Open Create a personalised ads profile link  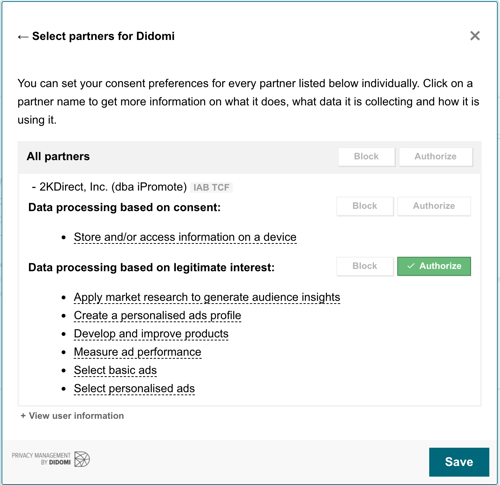(x=157, y=315)
